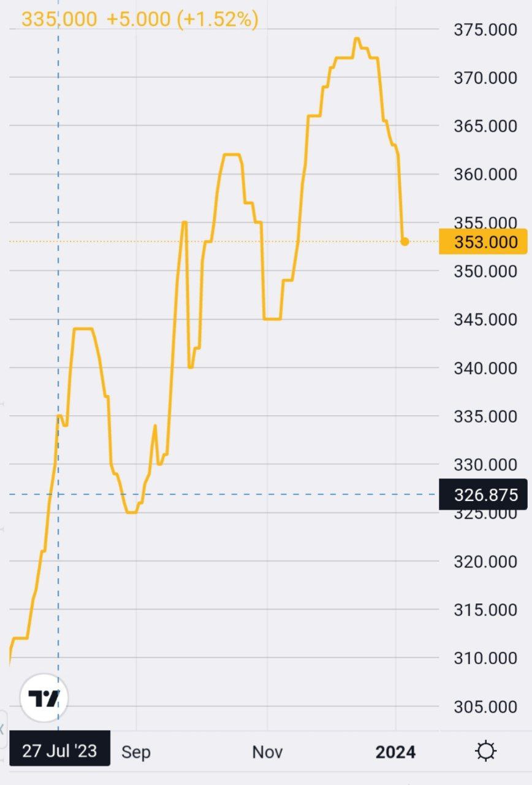Click the 360.000 price axis label
532x785 pixels.
485,175
